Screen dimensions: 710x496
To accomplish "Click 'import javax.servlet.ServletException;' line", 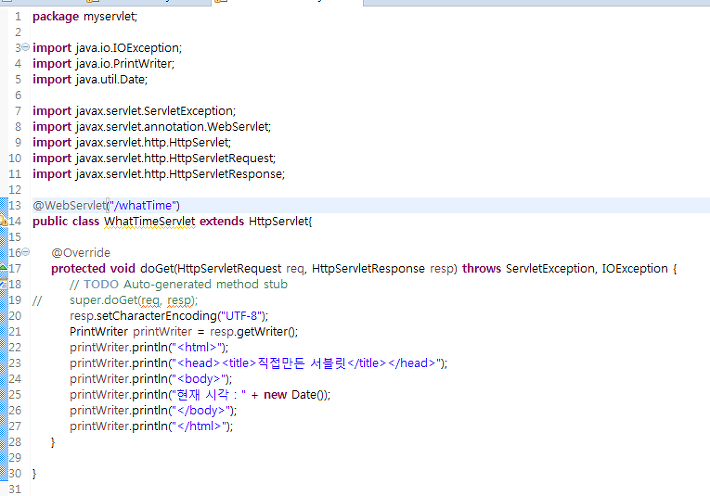I will 134,111.
